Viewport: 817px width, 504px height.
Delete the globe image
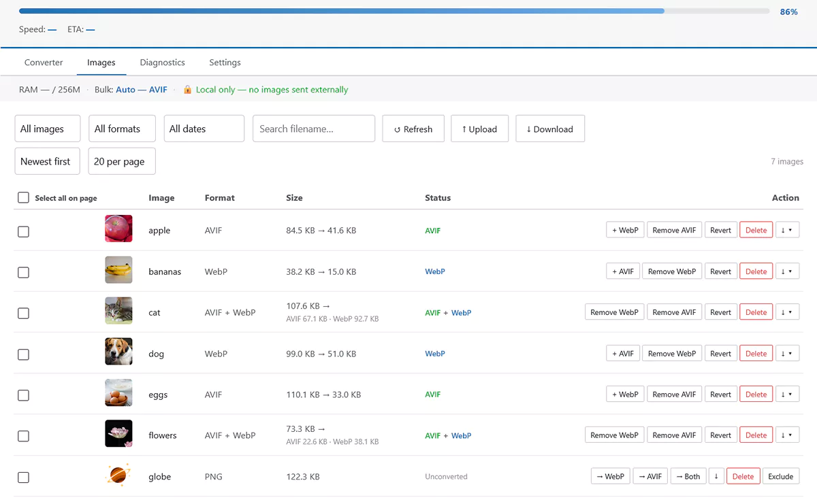[x=743, y=476]
